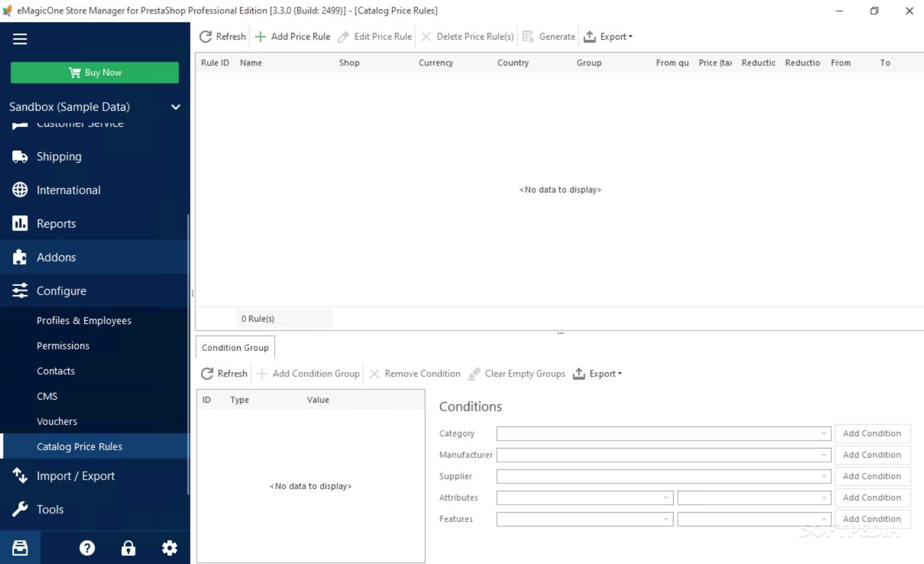Click Clear Empty Groups eraser icon

(x=474, y=373)
